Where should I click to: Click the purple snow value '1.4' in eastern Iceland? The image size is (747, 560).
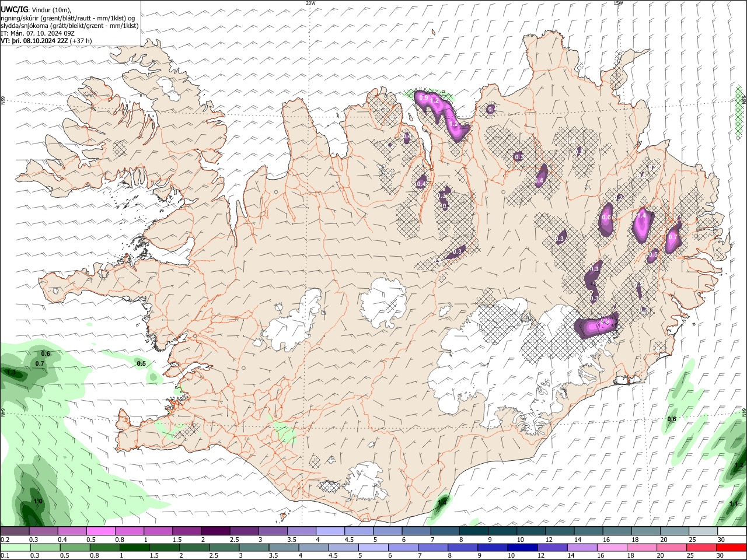coord(641,215)
